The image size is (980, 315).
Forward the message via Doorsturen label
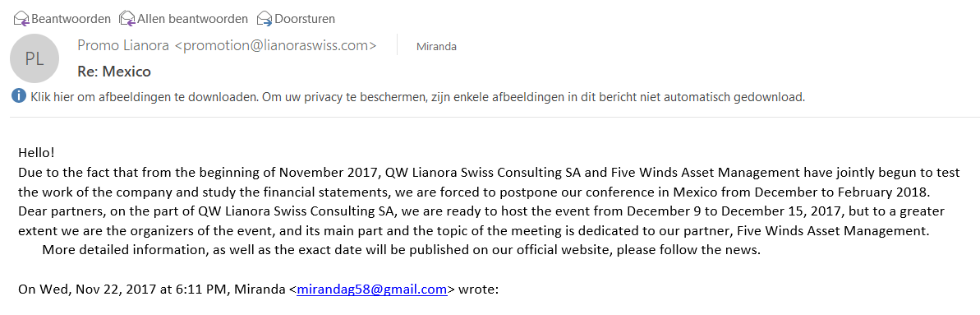[x=305, y=19]
